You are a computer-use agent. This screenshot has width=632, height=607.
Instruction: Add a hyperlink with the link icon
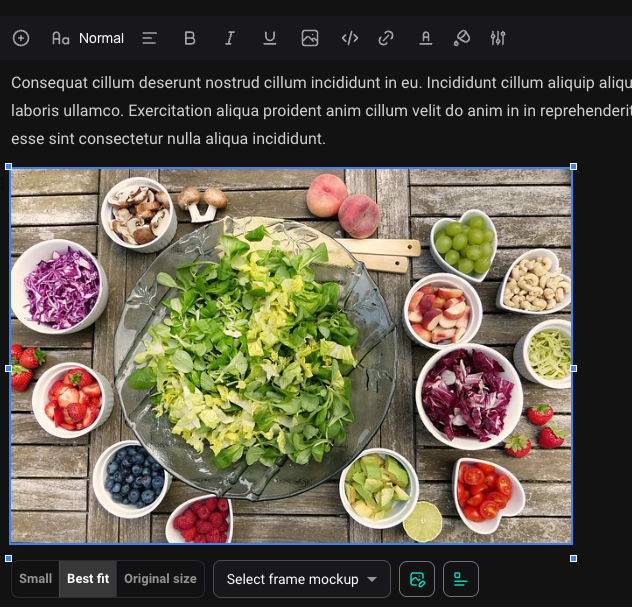coord(386,38)
